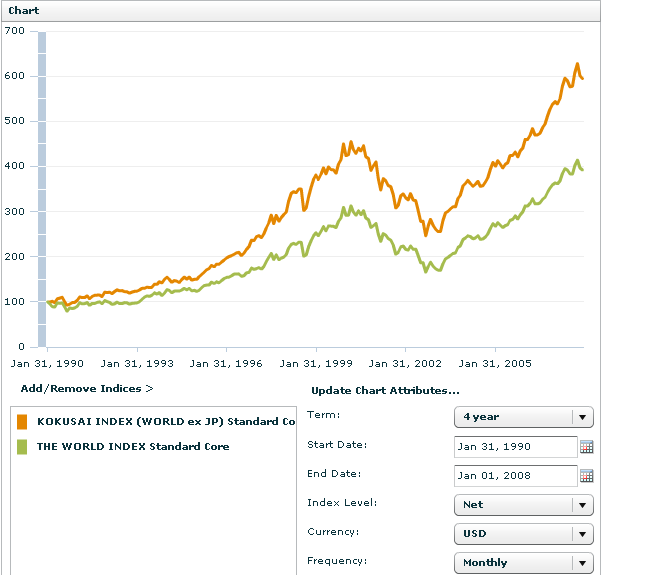Click the Currency: label
This screenshot has width=651, height=575.
click(333, 532)
